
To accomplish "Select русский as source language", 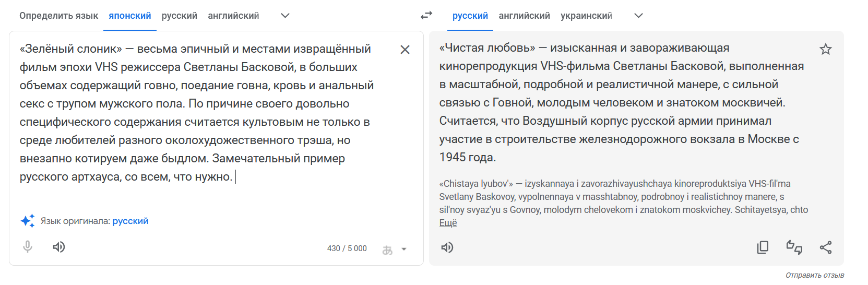I will click(x=180, y=16).
